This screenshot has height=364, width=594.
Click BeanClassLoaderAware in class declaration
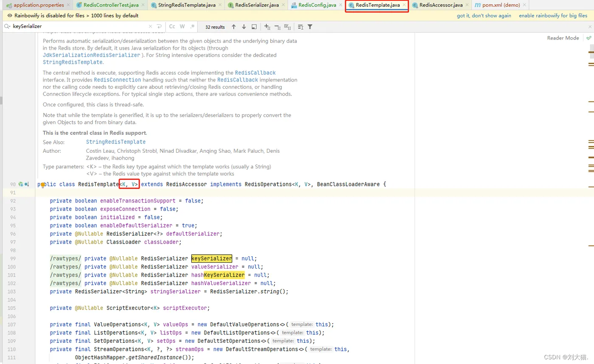348,185
